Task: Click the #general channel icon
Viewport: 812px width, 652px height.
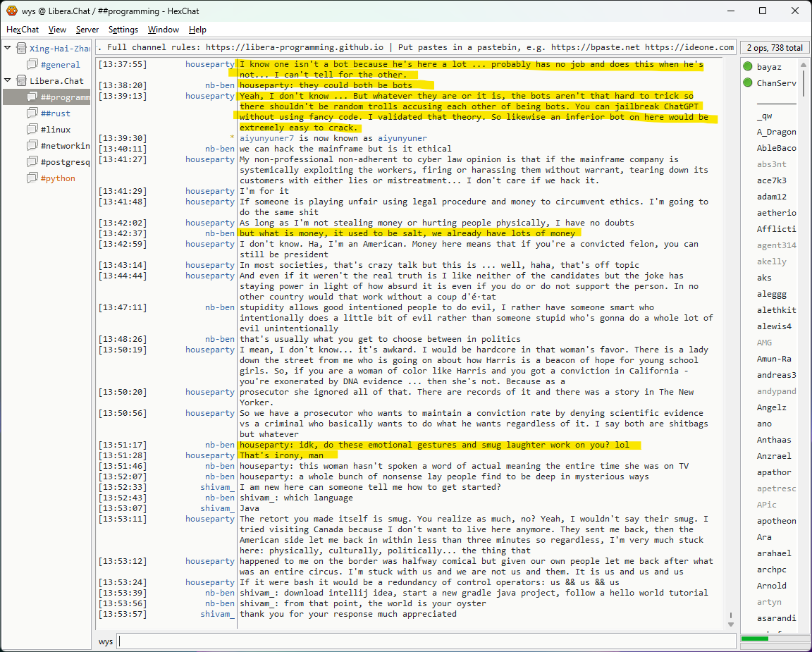Action: click(32, 65)
